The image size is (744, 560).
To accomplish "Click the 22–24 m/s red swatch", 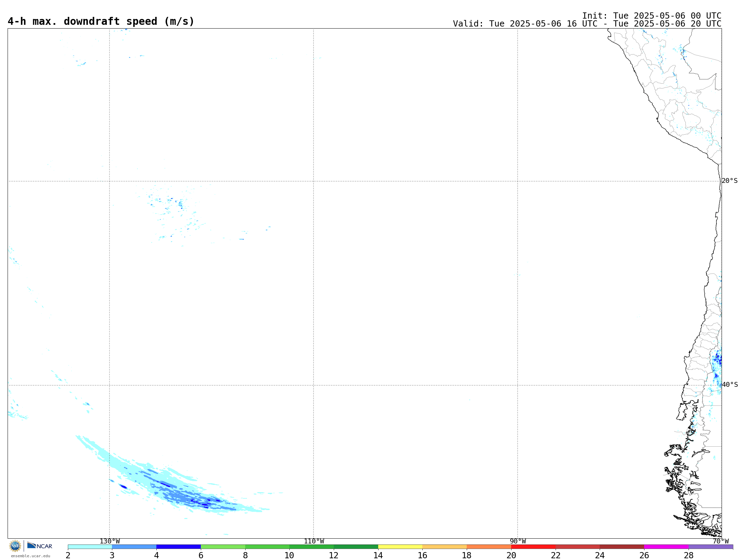I will [578, 547].
